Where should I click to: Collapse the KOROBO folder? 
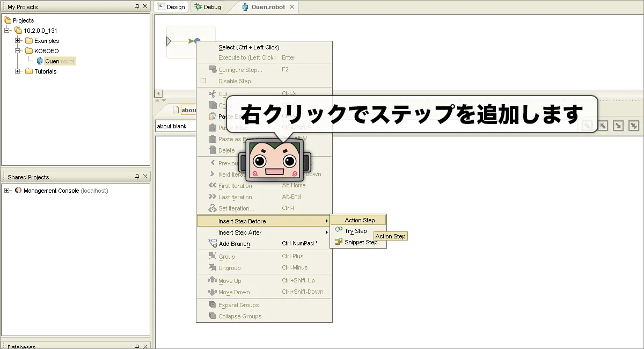pyautogui.click(x=18, y=51)
